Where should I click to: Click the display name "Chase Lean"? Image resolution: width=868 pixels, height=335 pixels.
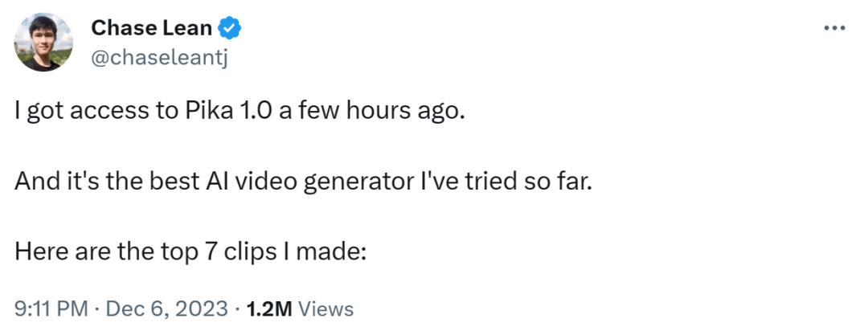[151, 29]
